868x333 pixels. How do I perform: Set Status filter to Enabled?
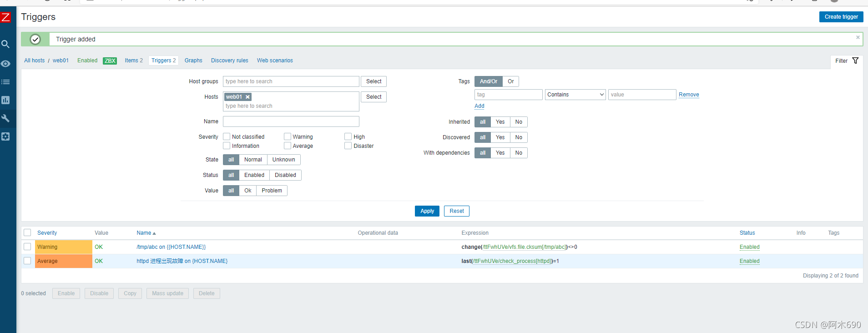click(254, 175)
